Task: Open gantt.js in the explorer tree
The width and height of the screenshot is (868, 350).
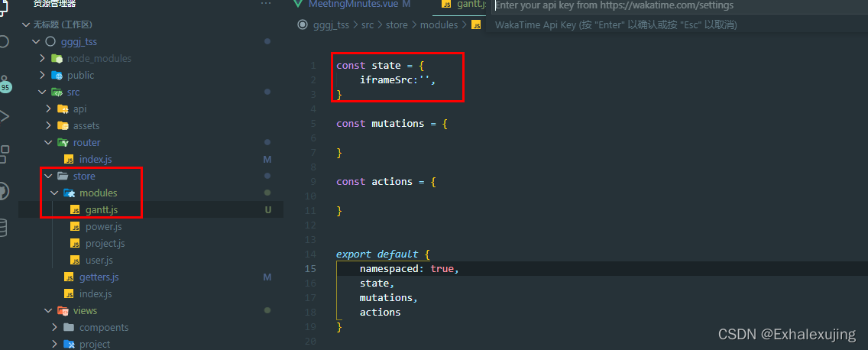Action: pos(102,210)
